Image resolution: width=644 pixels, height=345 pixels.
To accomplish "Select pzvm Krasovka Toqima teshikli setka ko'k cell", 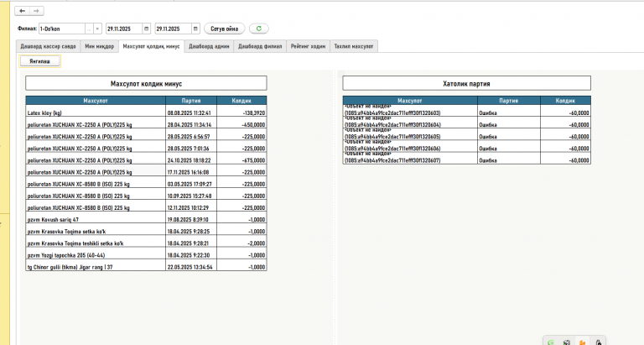I will [x=96, y=243].
